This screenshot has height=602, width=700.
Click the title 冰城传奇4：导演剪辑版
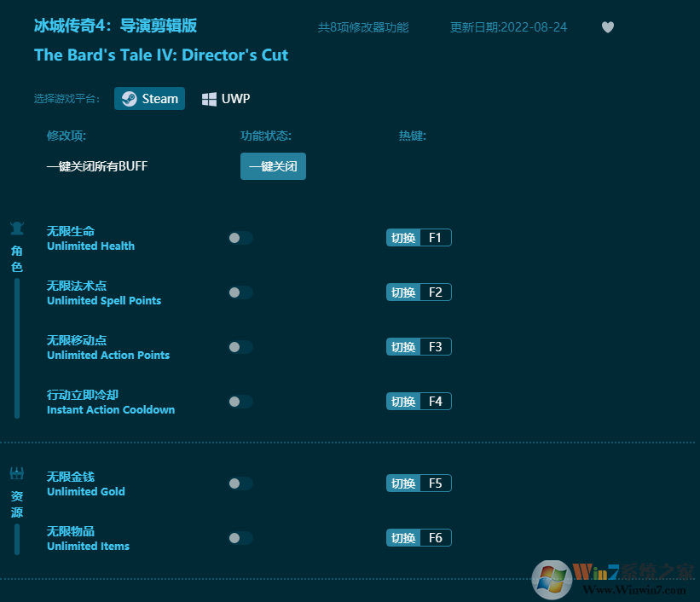pos(115,26)
